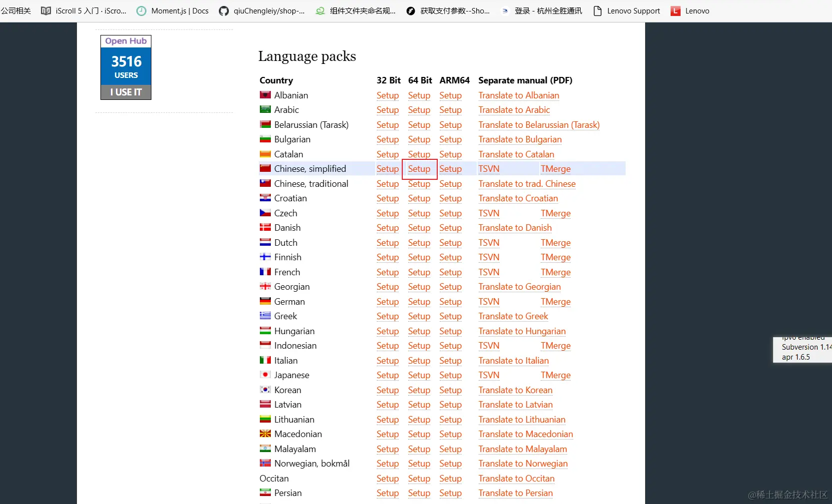Open Translate to Malayalam link
Viewport: 832px width, 504px height.
[x=523, y=449]
